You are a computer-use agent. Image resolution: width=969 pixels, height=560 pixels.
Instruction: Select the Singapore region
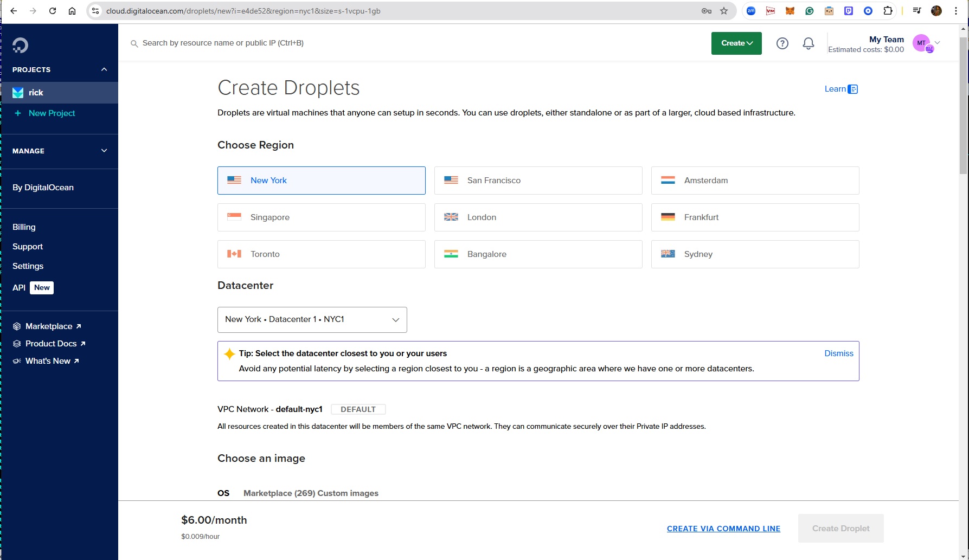tap(322, 217)
